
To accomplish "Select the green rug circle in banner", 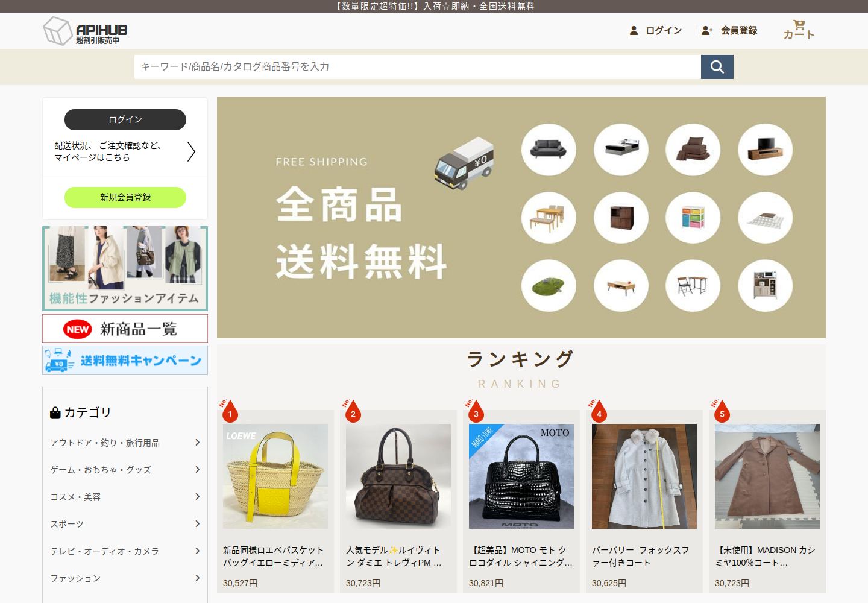I will (549, 285).
